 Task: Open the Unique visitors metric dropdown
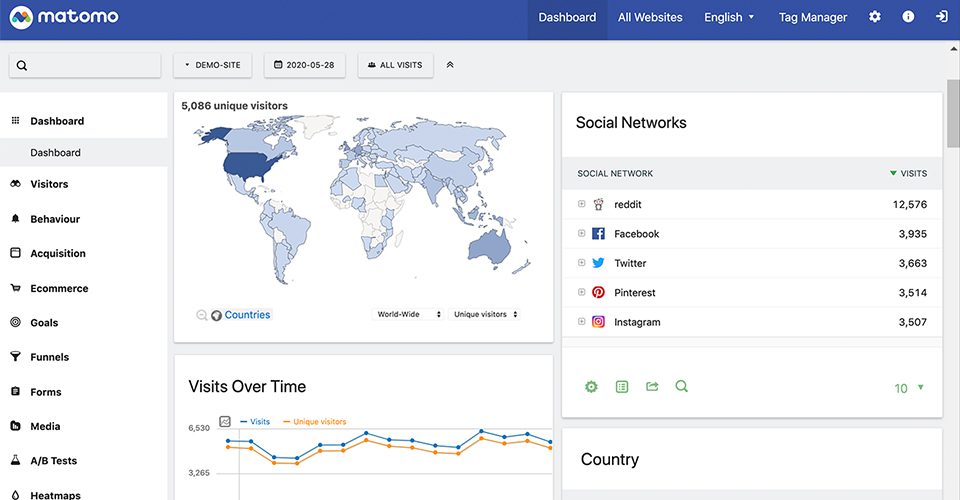point(485,314)
